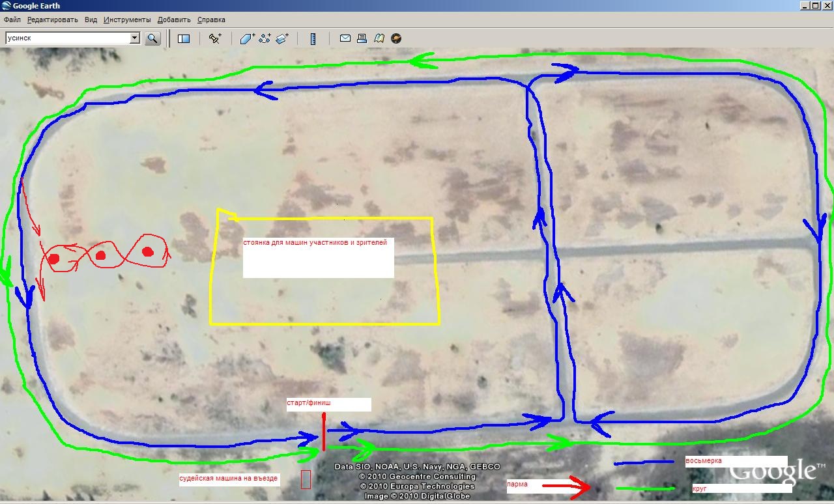Screen dimensions: 834x504
Task: Add a placemark with the pushpin icon
Action: point(215,38)
